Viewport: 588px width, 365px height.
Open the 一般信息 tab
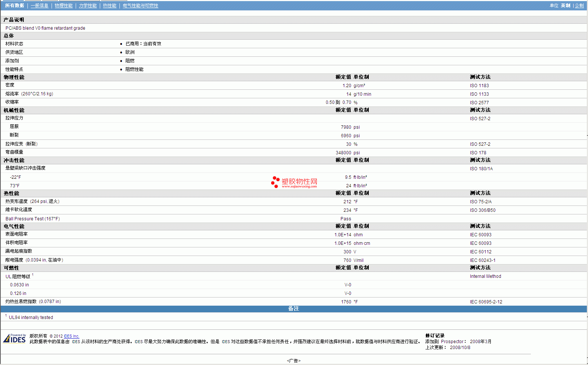[x=39, y=6]
